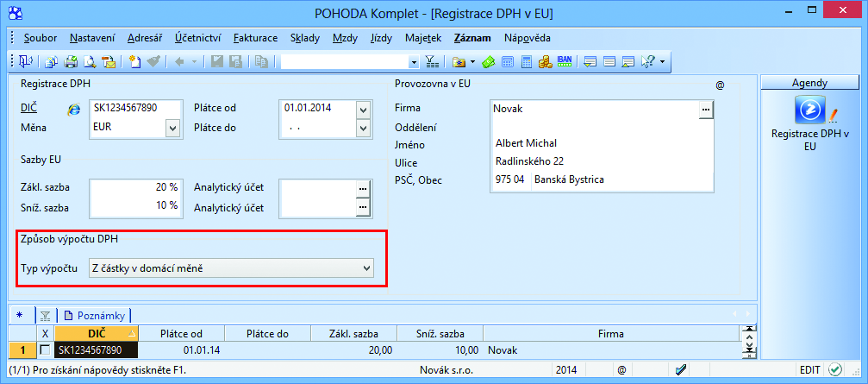Click the green banknote toolbar icon
This screenshot has height=384, width=868.
(488, 61)
